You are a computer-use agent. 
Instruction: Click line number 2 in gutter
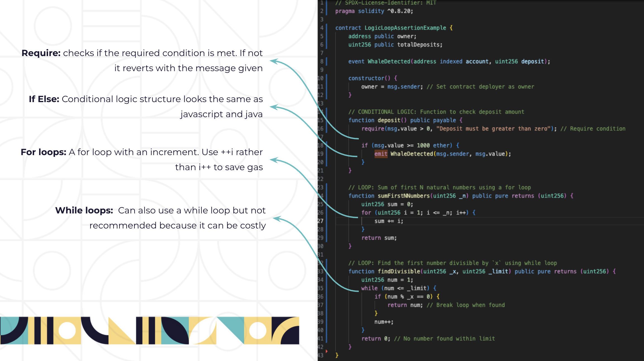click(x=322, y=11)
